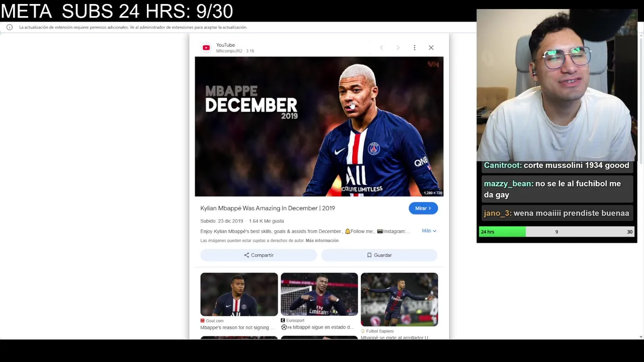Click the Eurosport source label
Screen dimensions: 644x362
click(292, 320)
